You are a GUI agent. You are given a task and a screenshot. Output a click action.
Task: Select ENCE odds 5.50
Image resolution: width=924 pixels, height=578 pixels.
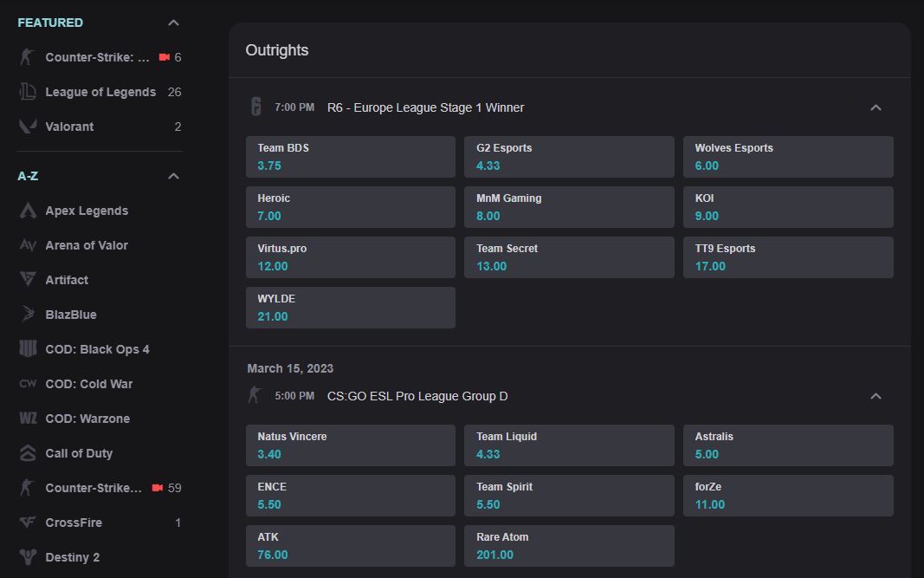(x=351, y=496)
